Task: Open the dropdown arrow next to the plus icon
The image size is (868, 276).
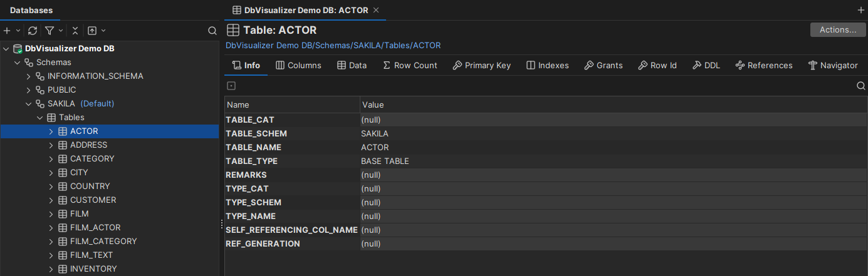Action: pyautogui.click(x=18, y=30)
